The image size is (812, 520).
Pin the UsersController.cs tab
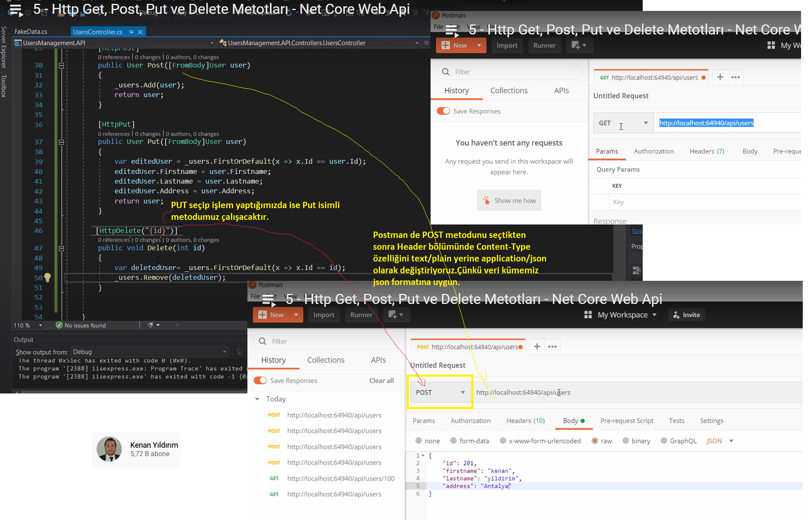pos(131,32)
